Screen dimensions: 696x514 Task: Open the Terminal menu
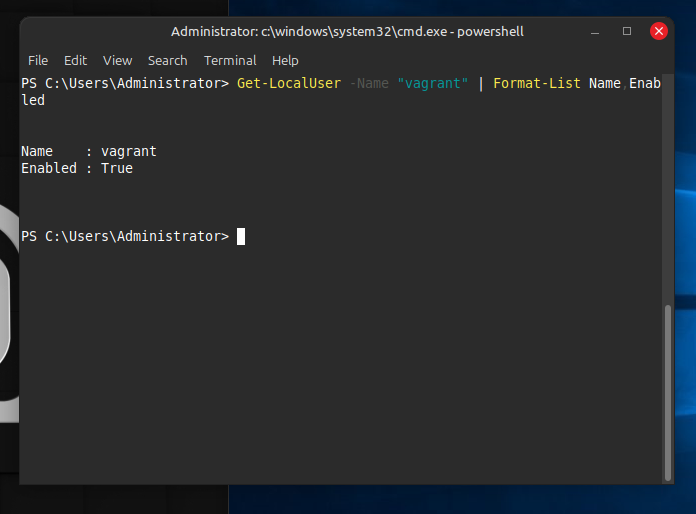coord(230,60)
